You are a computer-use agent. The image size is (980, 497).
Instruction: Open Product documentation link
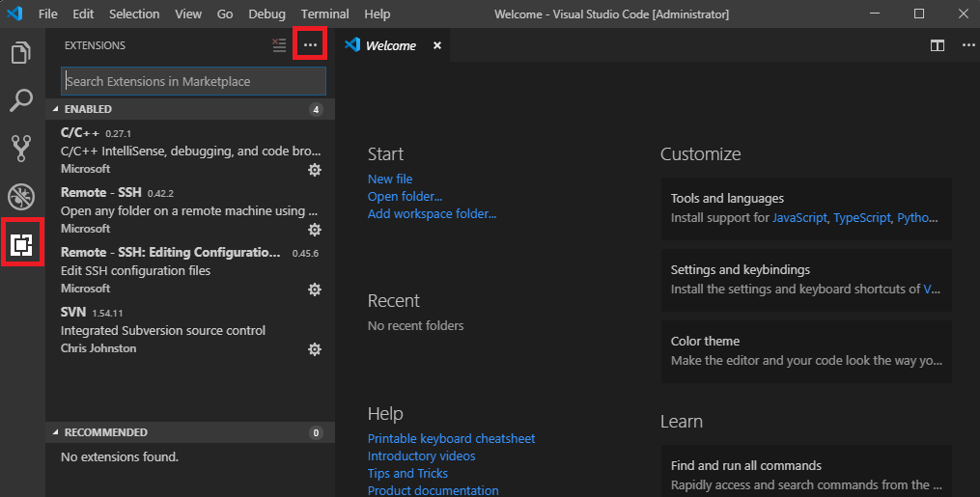coord(434,490)
